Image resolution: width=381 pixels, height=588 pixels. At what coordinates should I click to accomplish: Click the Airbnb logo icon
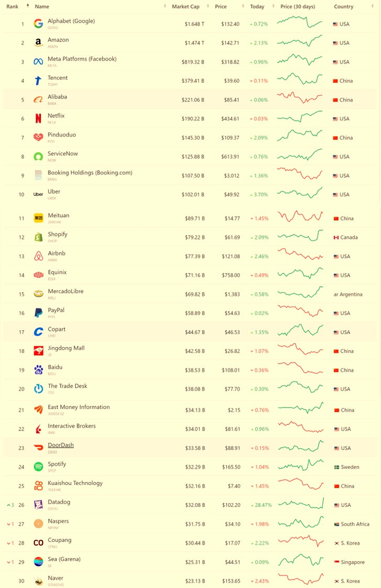[x=38, y=256]
